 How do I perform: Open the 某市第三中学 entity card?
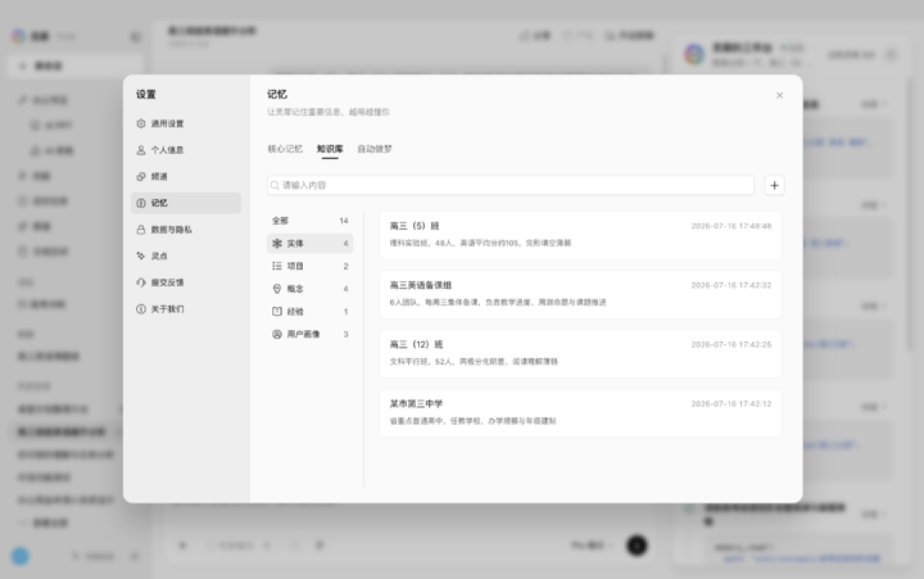pyautogui.click(x=580, y=413)
